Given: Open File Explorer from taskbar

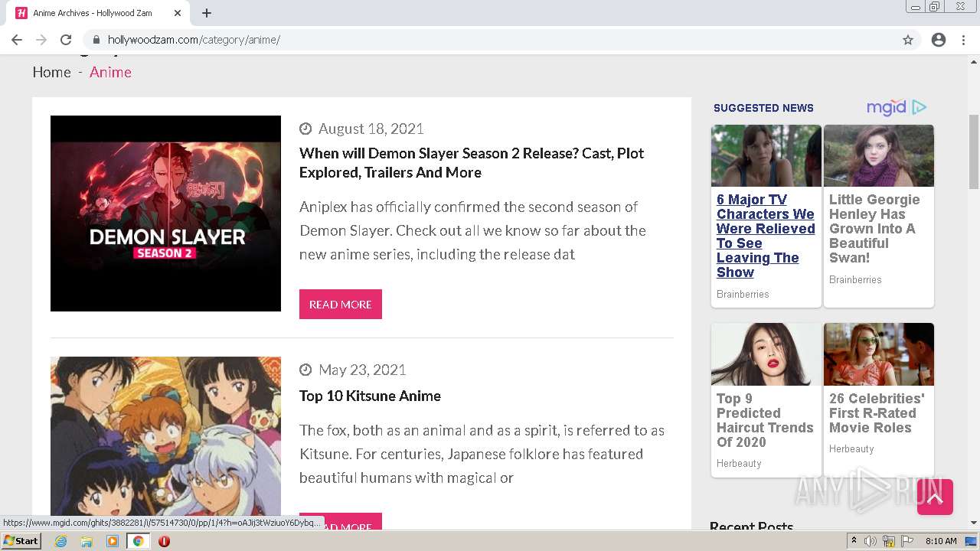Looking at the screenshot, I should [x=87, y=541].
